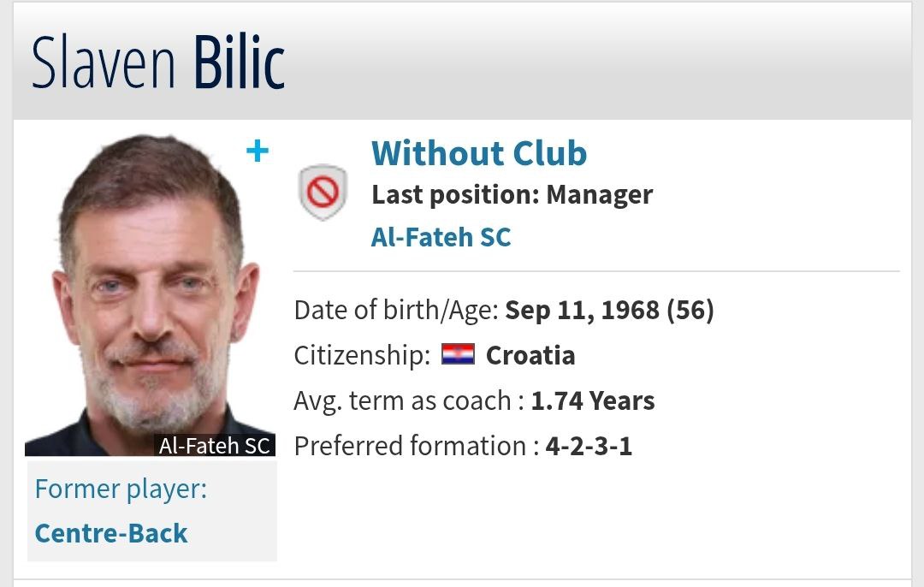Click the "Croatia" citizenship text
This screenshot has height=587, width=924.
530,355
